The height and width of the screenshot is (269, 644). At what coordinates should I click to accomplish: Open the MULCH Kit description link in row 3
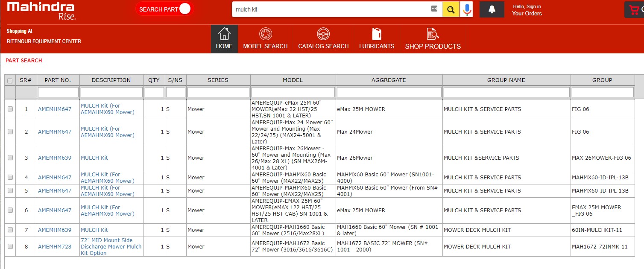[94, 158]
